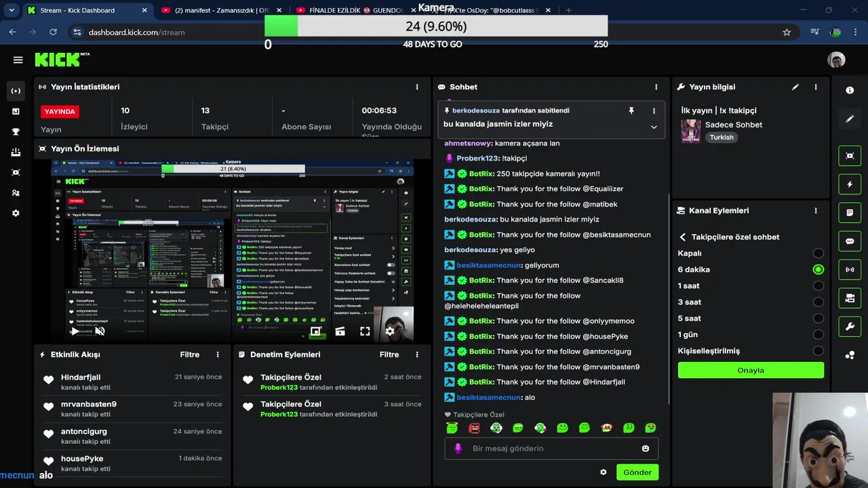868x488 pixels.
Task: Unpin the pinned message with pin icon
Action: click(x=631, y=110)
